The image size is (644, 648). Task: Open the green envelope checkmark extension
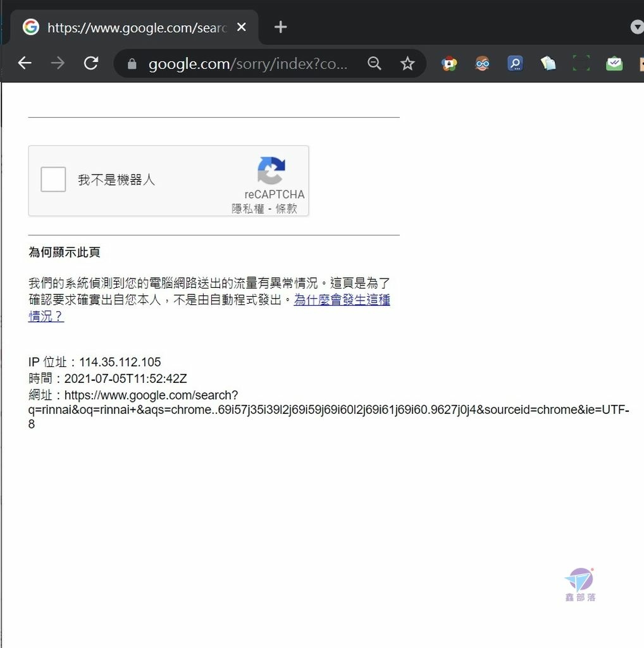614,64
